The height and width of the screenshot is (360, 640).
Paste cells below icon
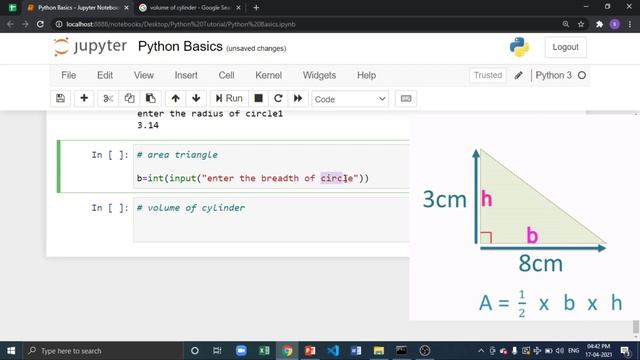151,98
